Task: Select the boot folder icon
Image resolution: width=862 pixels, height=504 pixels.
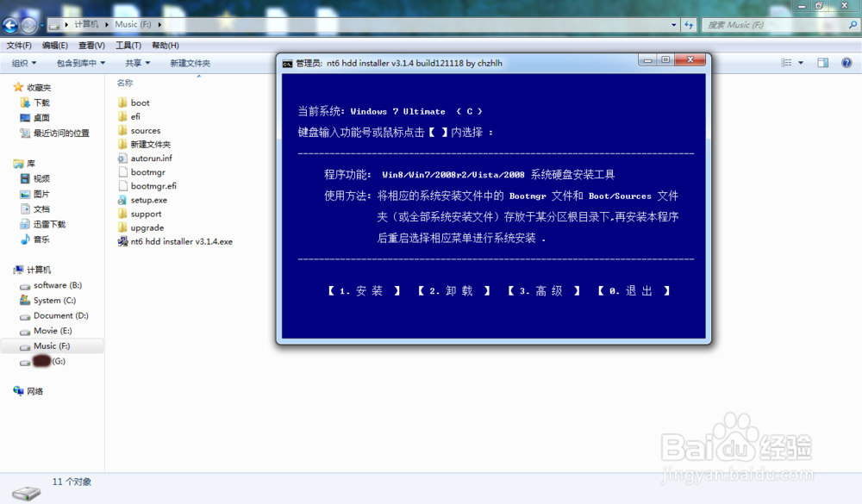Action: point(122,103)
